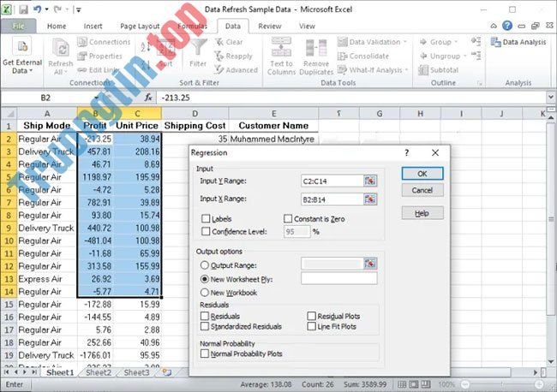This screenshot has height=392, width=557.
Task: Select column D header
Action: click(195, 114)
